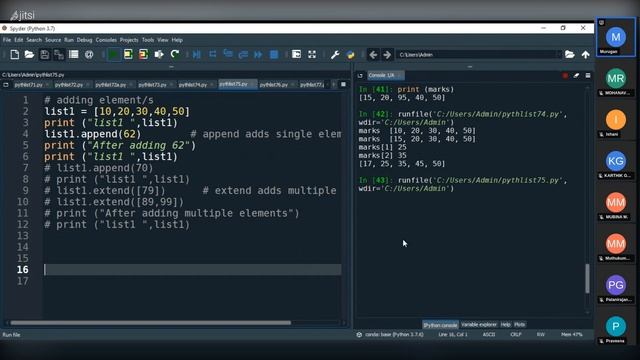Screen dimensions: 640x360
Task: Select the IPython console tab
Action: tap(440, 325)
